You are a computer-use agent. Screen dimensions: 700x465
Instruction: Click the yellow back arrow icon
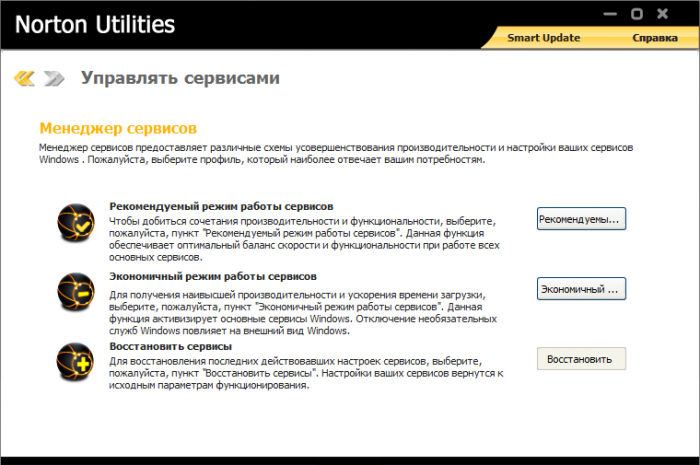tap(26, 78)
